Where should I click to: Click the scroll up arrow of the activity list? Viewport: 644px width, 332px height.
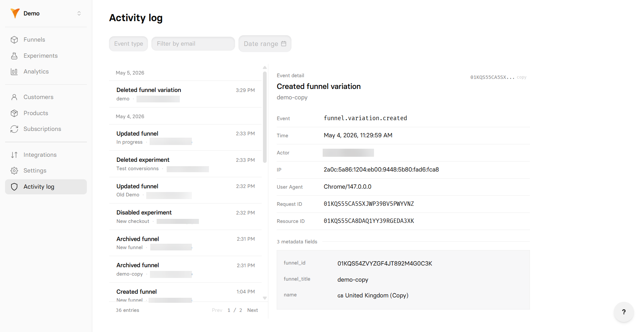point(265,67)
